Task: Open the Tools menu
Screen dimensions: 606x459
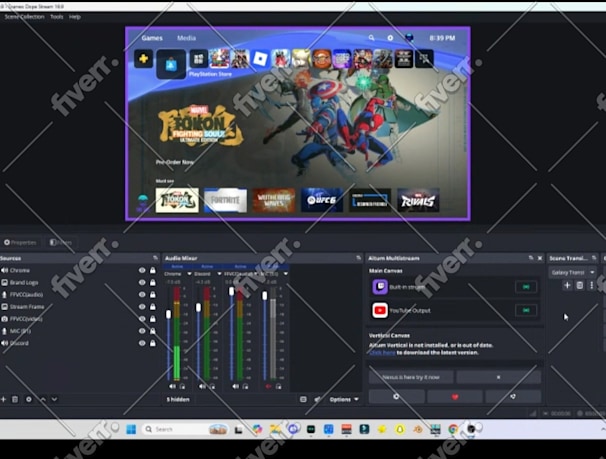Action: pos(56,17)
